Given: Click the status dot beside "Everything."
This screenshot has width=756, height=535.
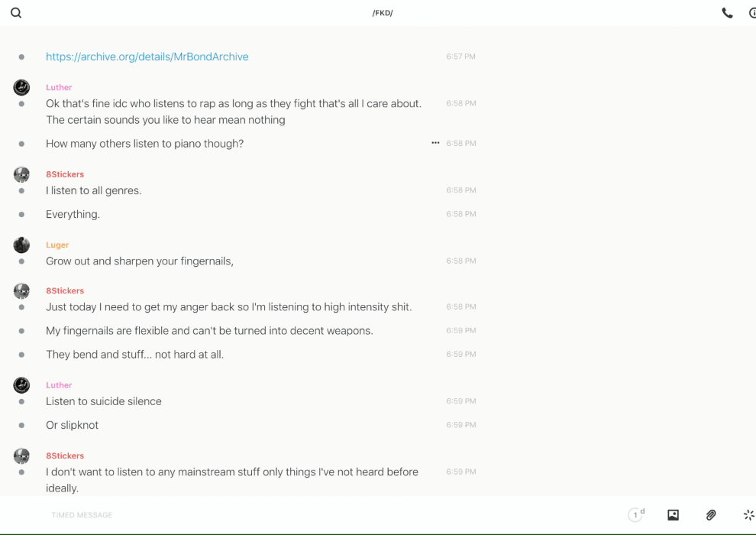Looking at the screenshot, I should [x=21, y=215].
